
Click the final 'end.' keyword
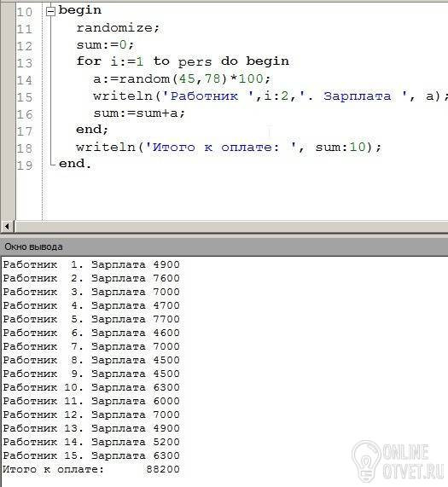(75, 164)
